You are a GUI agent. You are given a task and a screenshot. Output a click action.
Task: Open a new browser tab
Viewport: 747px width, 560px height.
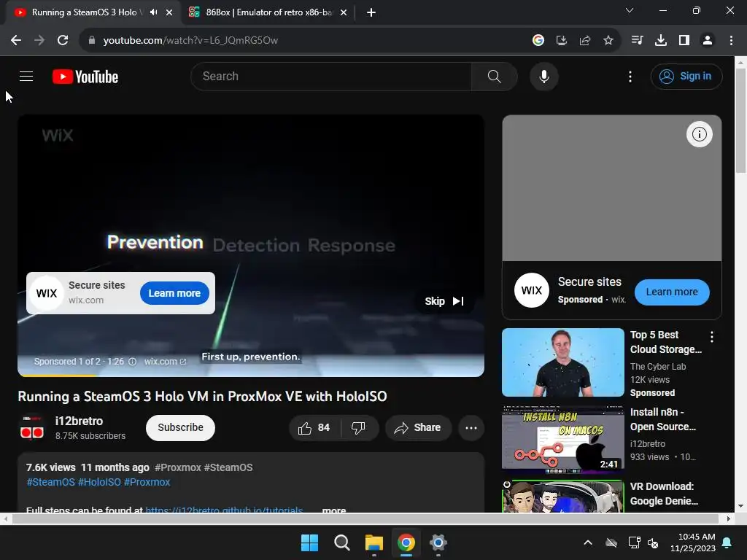pyautogui.click(x=371, y=12)
